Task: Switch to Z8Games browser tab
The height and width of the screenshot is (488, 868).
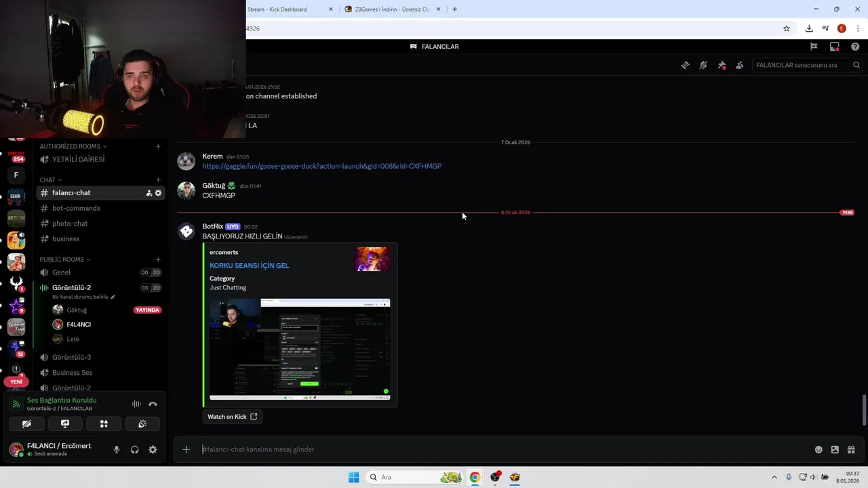Action: click(x=393, y=9)
